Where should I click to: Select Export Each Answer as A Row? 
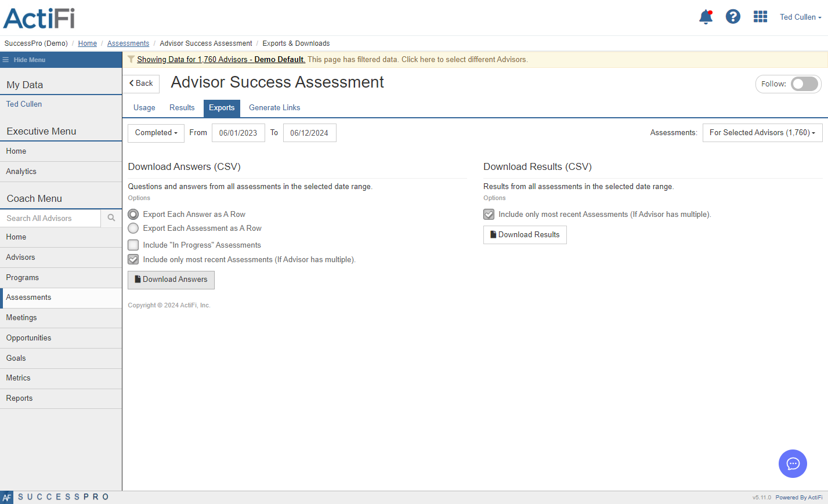coord(133,215)
